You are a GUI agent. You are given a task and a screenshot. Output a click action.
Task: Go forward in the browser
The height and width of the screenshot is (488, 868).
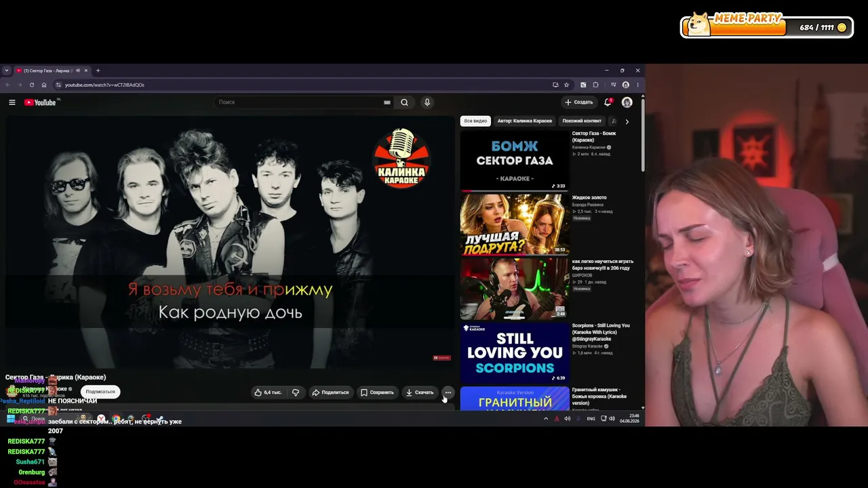(x=20, y=85)
